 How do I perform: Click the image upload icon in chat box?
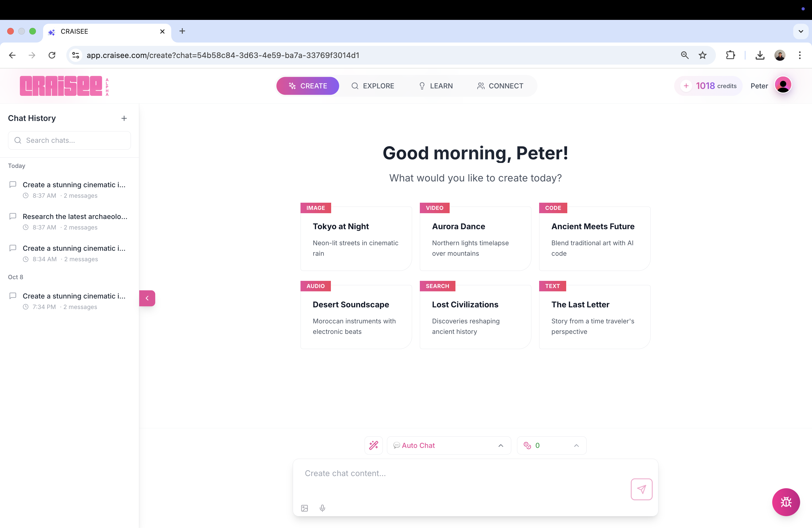(305, 508)
